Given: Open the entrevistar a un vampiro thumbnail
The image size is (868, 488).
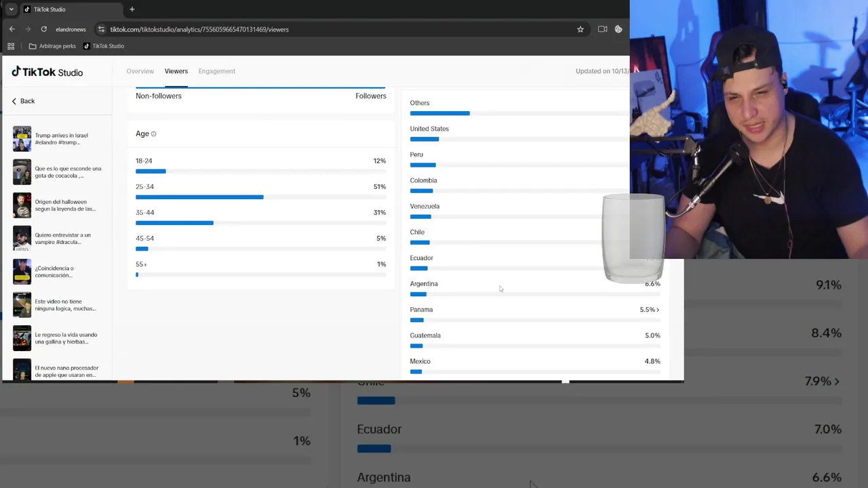Looking at the screenshot, I should pyautogui.click(x=22, y=239).
